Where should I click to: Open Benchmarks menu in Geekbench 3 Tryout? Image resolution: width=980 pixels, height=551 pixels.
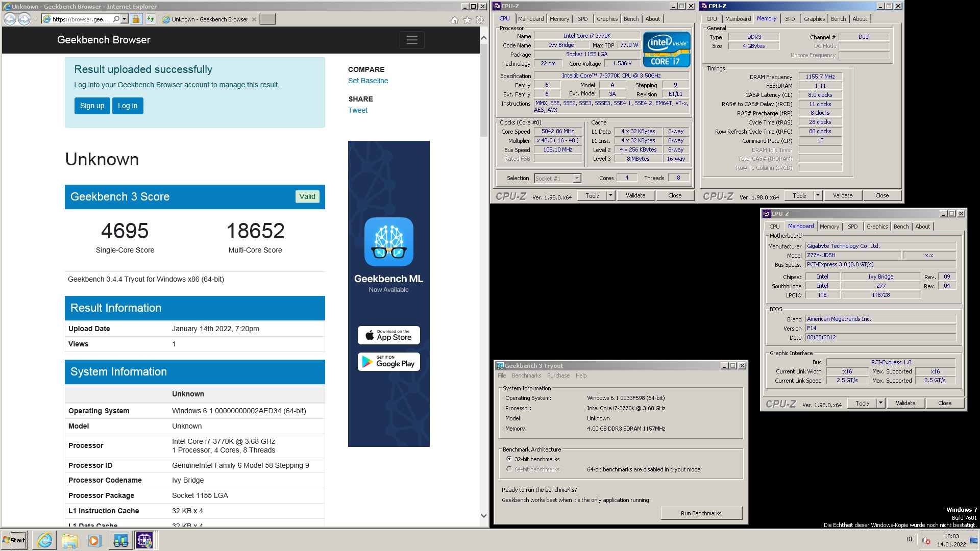(526, 375)
